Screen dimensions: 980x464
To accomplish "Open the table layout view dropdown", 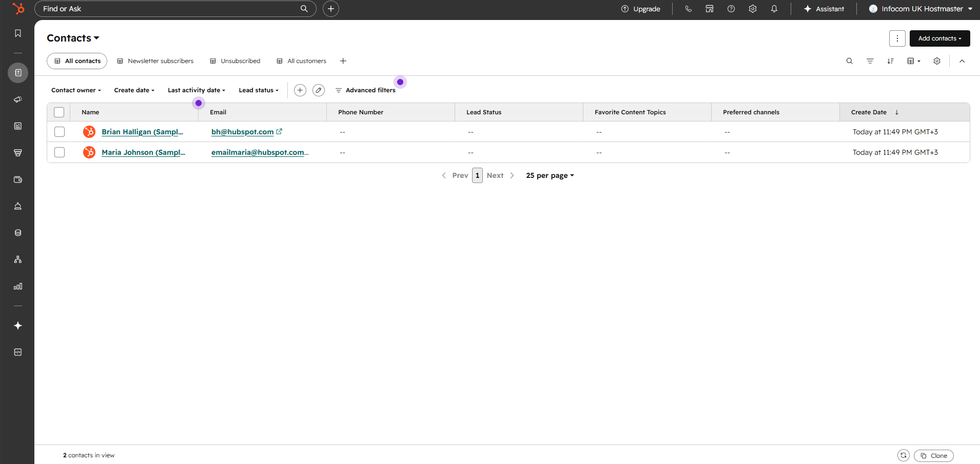I will 914,61.
